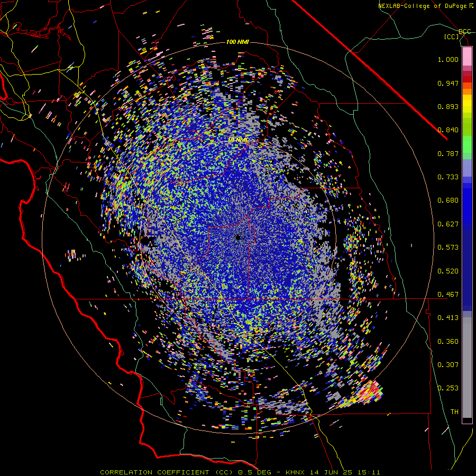Click the TH threshold label in legend
The width and height of the screenshot is (476, 476).
454,412
